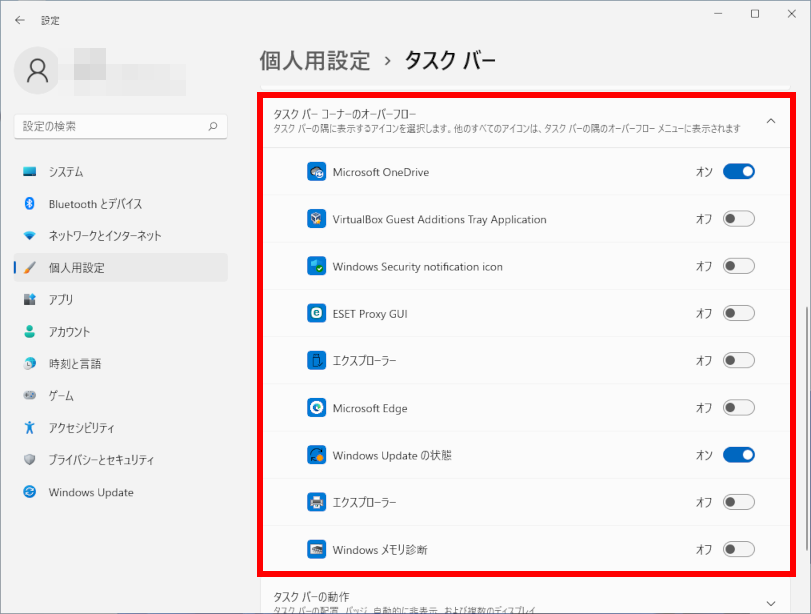Expand the タスク バーの動作 section chevron
This screenshot has width=811, height=614.
(x=771, y=603)
